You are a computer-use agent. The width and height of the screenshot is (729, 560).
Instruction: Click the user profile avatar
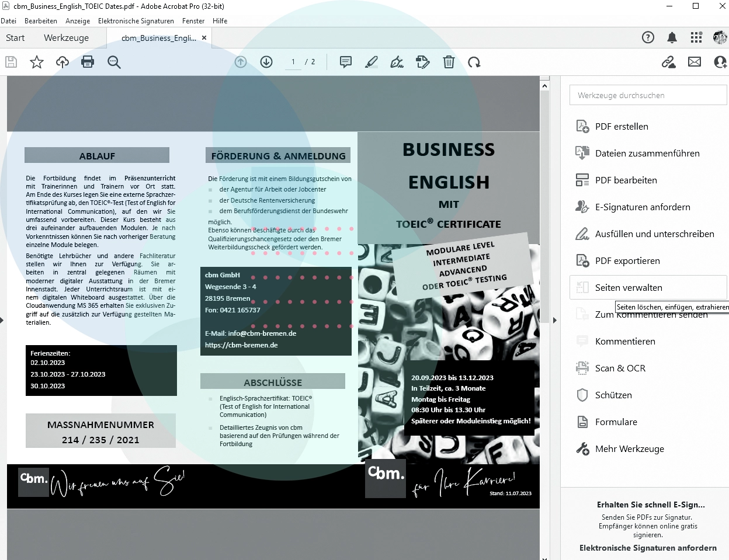[720, 37]
